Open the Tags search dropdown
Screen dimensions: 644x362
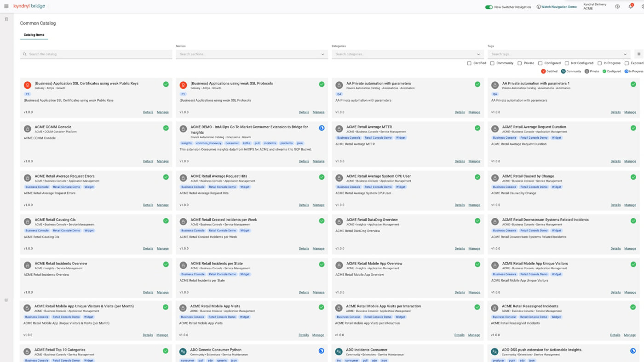click(x=559, y=54)
